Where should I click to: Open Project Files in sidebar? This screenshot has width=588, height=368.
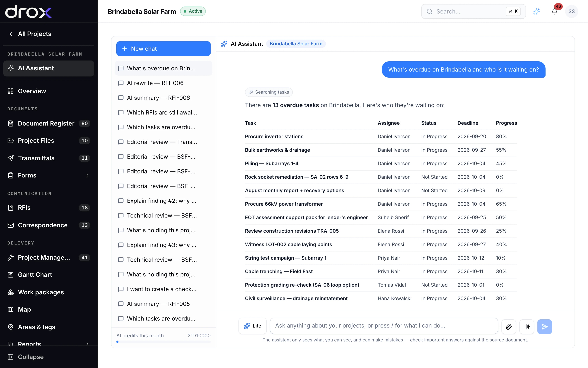49,140
